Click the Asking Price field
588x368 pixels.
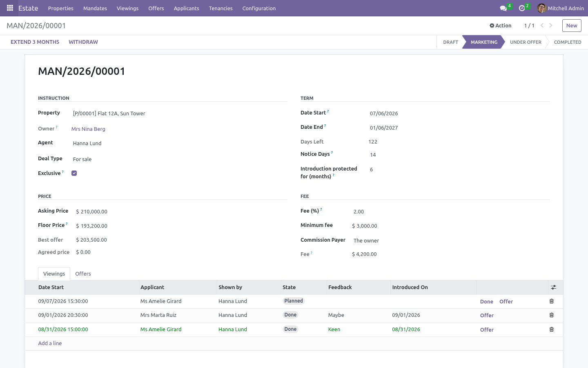[x=180, y=212]
